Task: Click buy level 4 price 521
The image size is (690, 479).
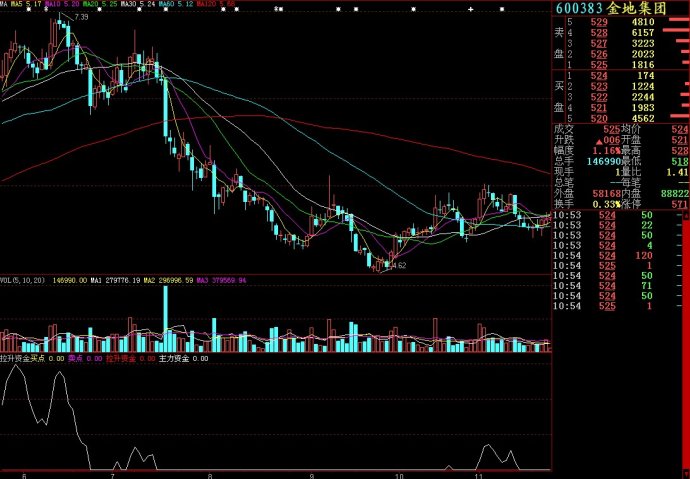Action: pos(599,108)
